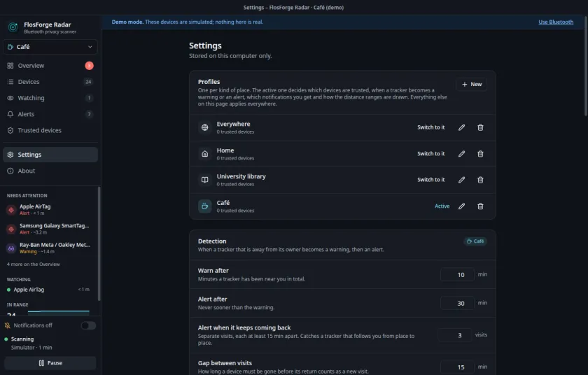Click the Active label on Café
588x375 pixels.
pos(442,206)
